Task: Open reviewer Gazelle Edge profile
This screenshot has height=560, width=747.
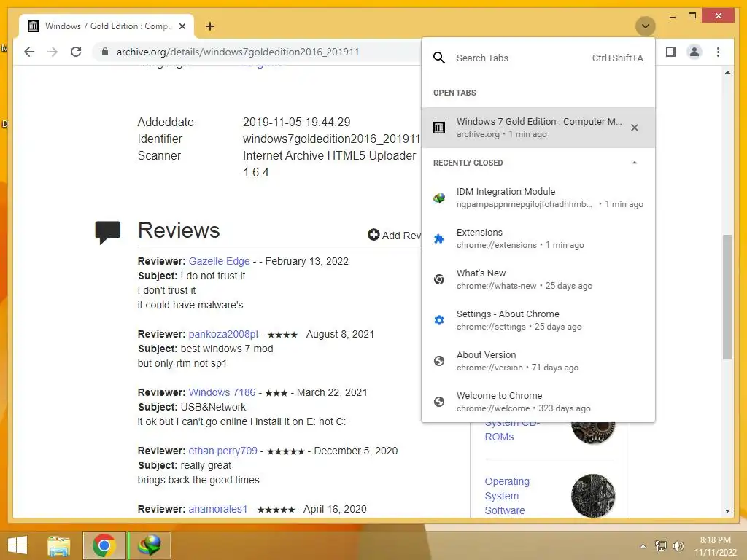Action: 219,261
